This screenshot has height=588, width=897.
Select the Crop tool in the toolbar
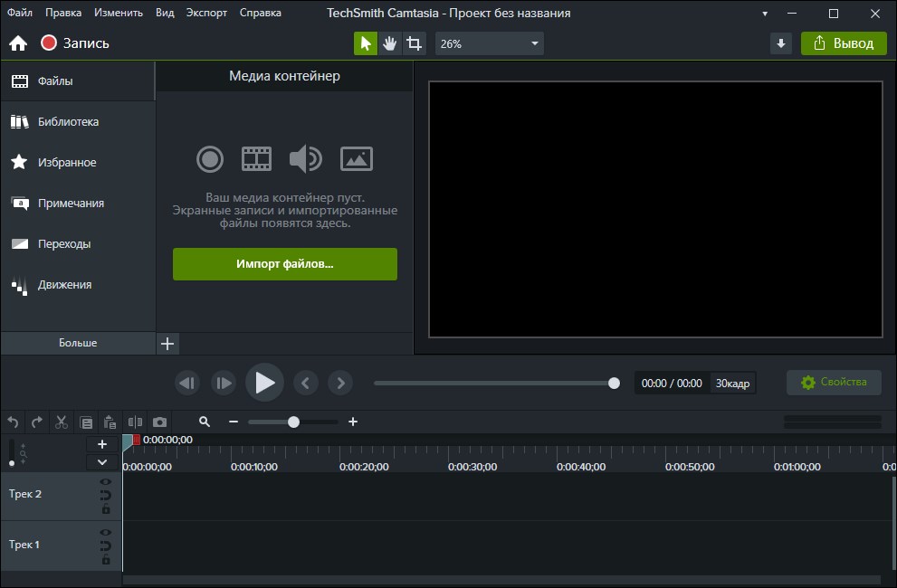pos(414,43)
